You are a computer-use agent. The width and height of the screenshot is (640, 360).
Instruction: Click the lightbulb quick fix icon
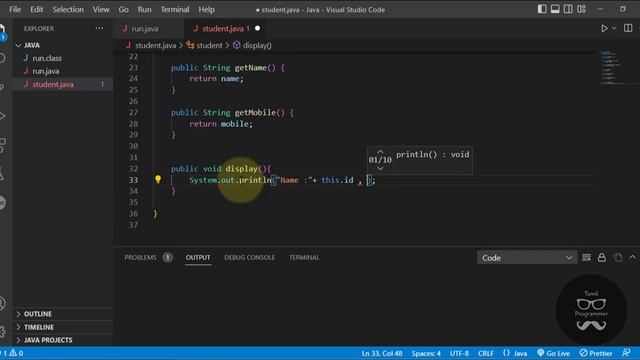coord(158,179)
